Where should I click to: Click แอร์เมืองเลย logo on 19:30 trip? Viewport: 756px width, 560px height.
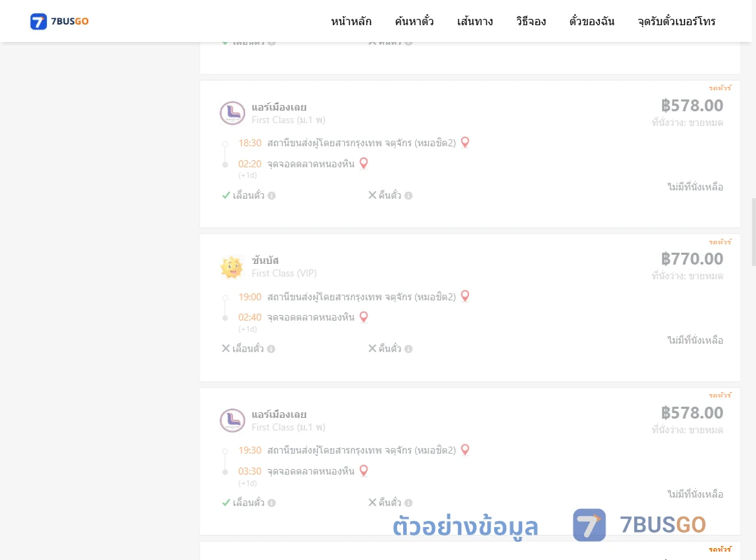[232, 421]
